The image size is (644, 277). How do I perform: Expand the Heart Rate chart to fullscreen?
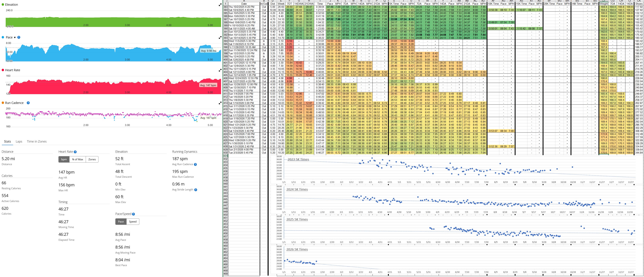coord(220,70)
